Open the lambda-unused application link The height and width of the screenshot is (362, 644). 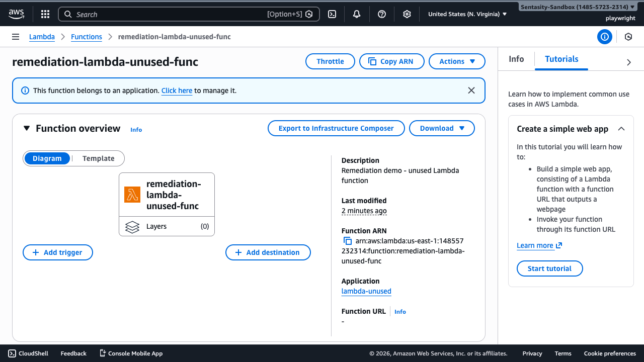[x=366, y=291]
